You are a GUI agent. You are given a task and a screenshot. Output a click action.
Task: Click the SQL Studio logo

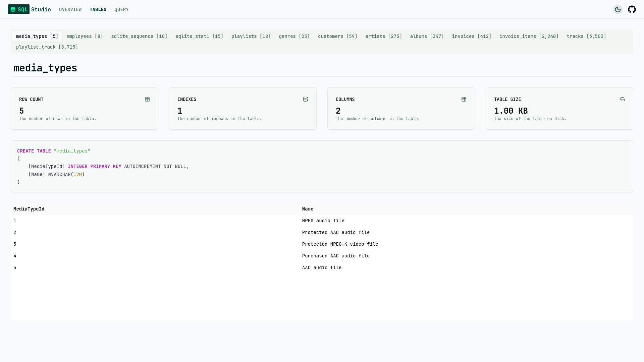(30, 9)
